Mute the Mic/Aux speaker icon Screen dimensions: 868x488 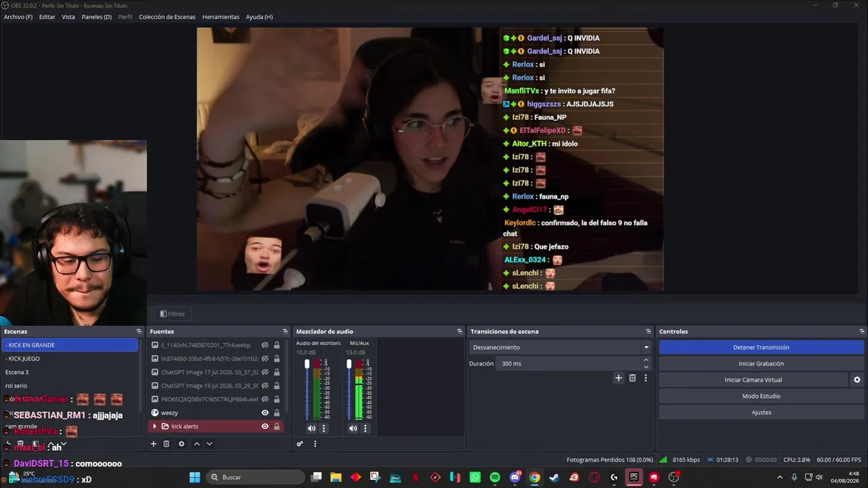point(353,428)
